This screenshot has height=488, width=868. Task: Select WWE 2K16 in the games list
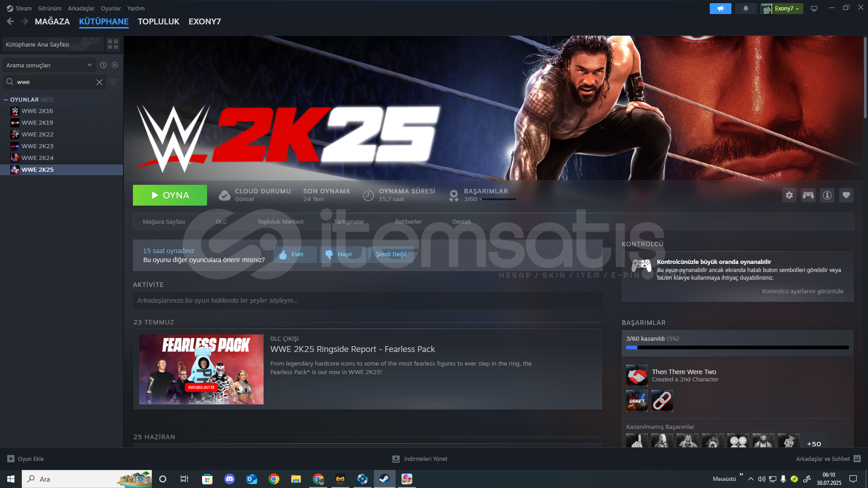61,111
